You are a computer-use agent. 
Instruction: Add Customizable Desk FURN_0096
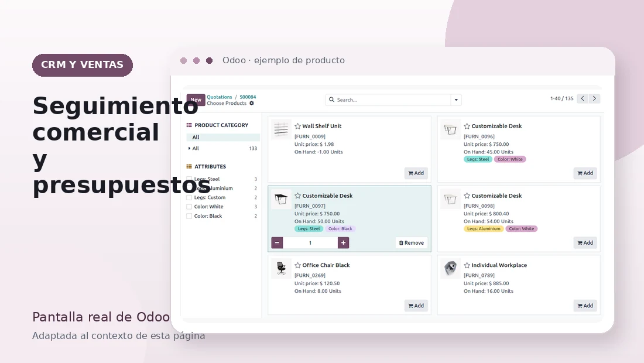pyautogui.click(x=585, y=173)
